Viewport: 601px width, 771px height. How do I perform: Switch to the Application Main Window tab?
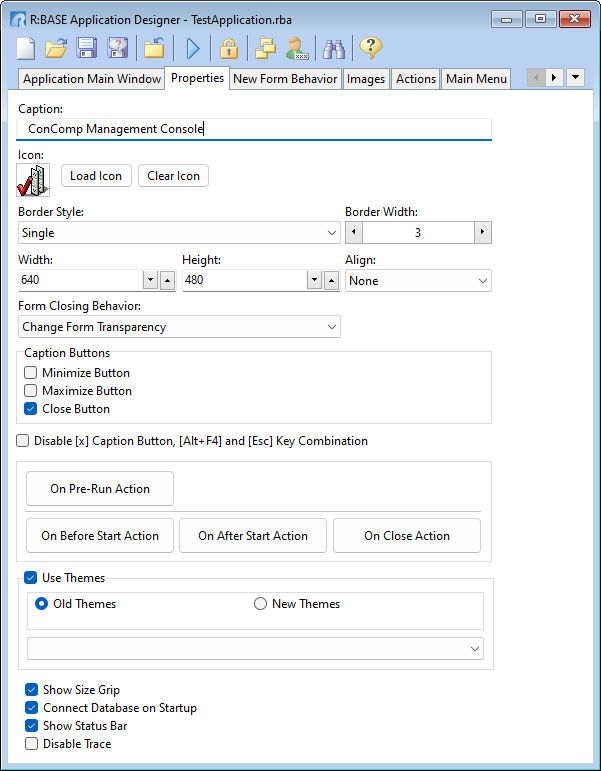(x=92, y=79)
